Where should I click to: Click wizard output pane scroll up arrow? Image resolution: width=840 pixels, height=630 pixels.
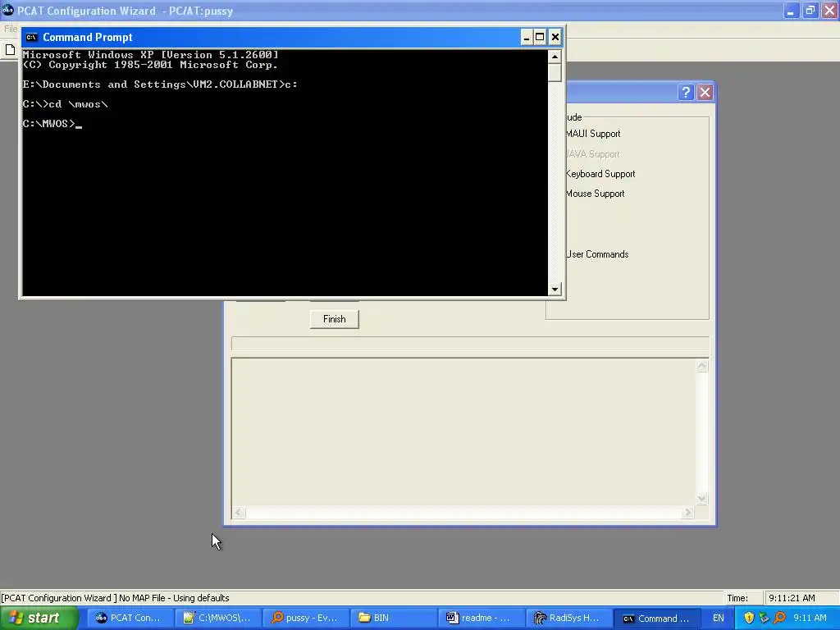click(x=702, y=366)
